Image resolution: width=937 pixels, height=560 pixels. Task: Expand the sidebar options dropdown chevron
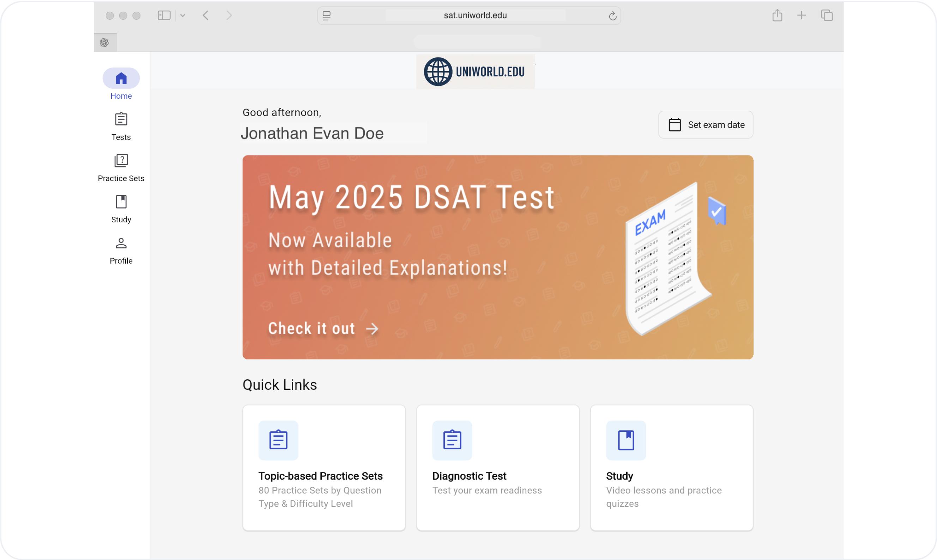tap(183, 16)
